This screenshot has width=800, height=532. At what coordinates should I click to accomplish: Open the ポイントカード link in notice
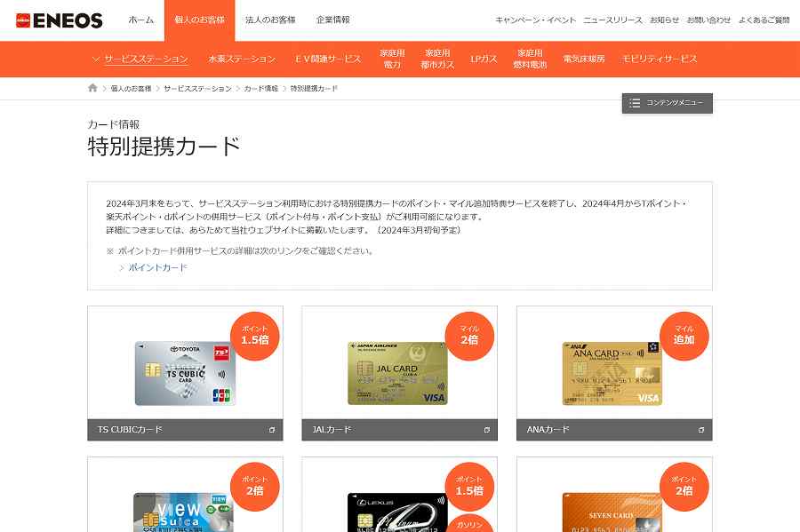coord(157,267)
